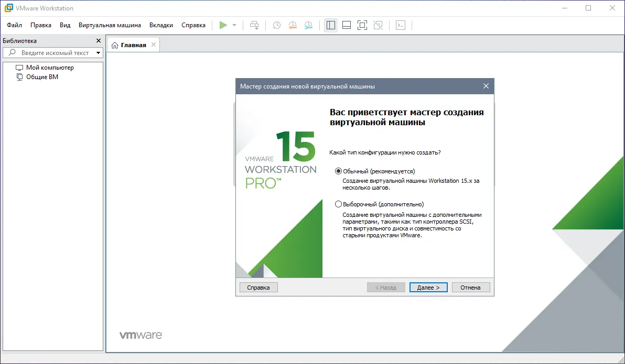
Task: Click the Unity mode toolbar icon
Action: pos(378,25)
